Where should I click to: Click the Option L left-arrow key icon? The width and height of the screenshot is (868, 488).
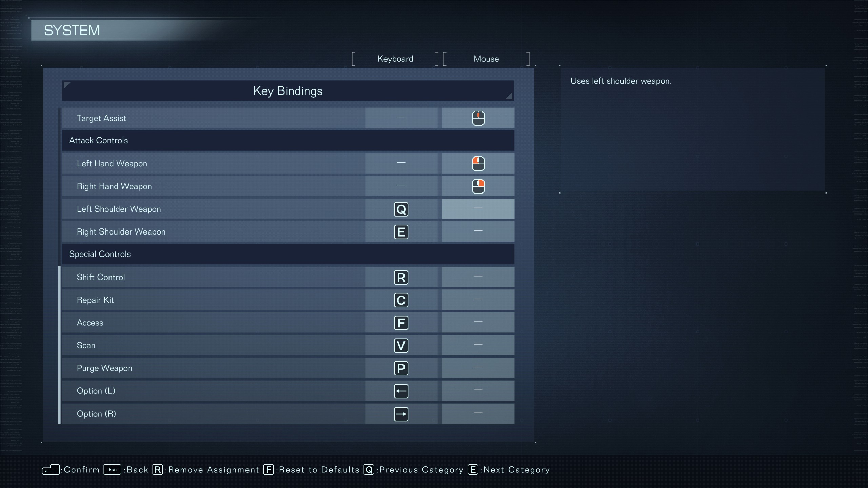pos(400,390)
